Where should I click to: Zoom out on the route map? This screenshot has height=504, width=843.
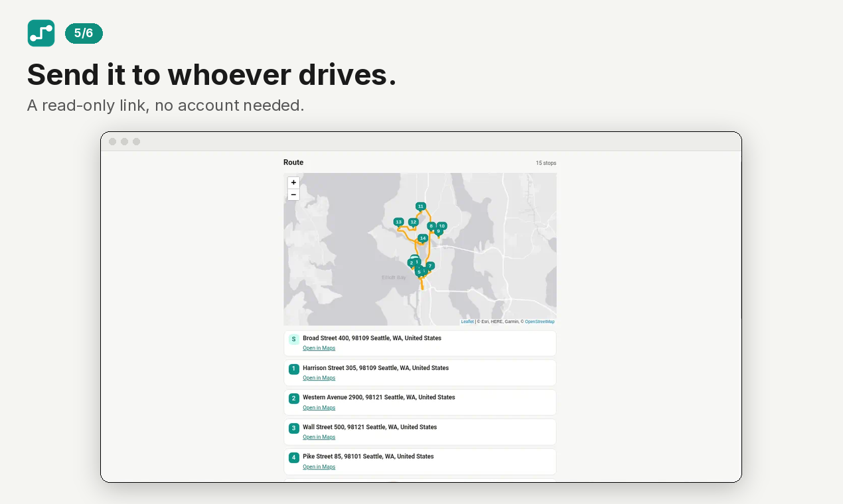tap(293, 194)
